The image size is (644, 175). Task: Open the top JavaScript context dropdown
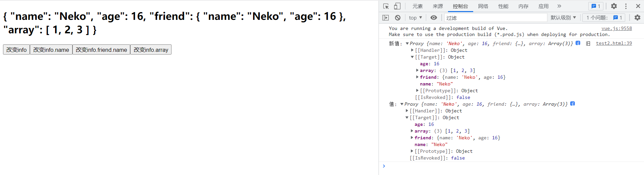(x=415, y=17)
